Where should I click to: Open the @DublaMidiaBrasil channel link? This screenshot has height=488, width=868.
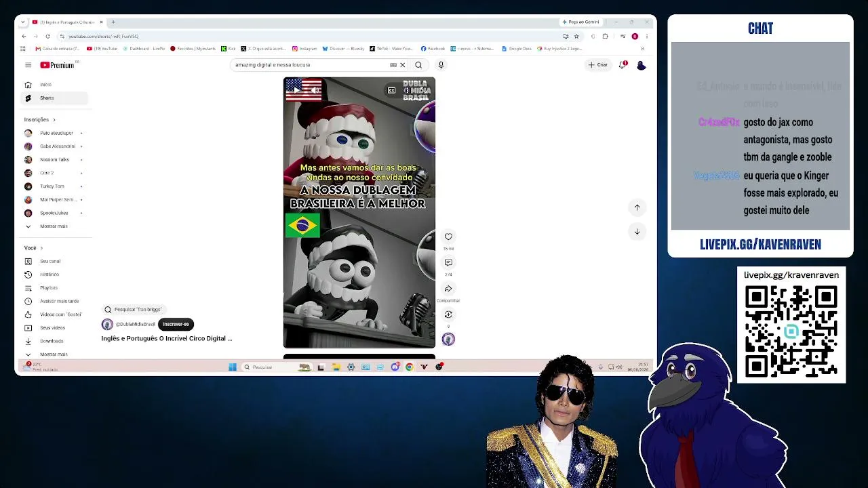[x=135, y=325]
